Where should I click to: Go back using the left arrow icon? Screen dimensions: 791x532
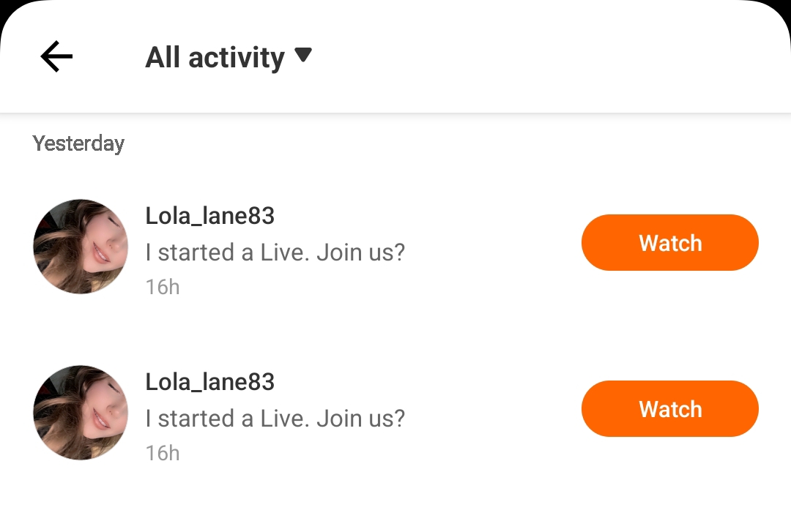coord(56,57)
